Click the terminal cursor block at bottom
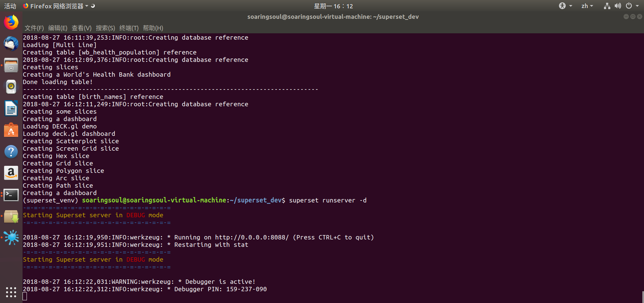This screenshot has width=644, height=303. (x=25, y=296)
